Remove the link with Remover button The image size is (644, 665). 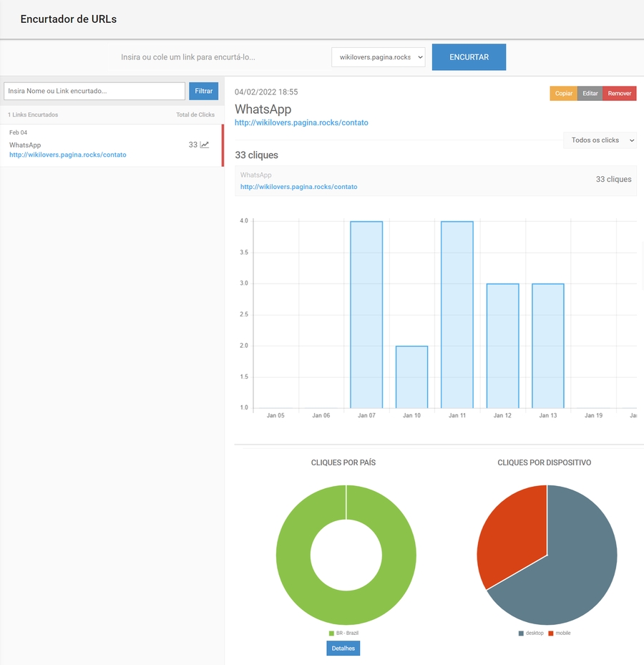pos(619,94)
